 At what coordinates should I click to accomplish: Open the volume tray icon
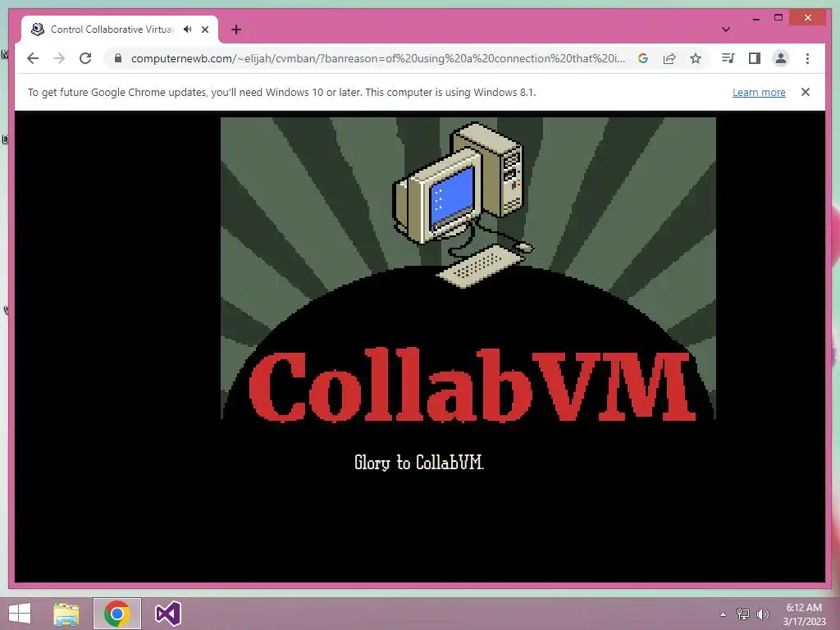tap(762, 614)
